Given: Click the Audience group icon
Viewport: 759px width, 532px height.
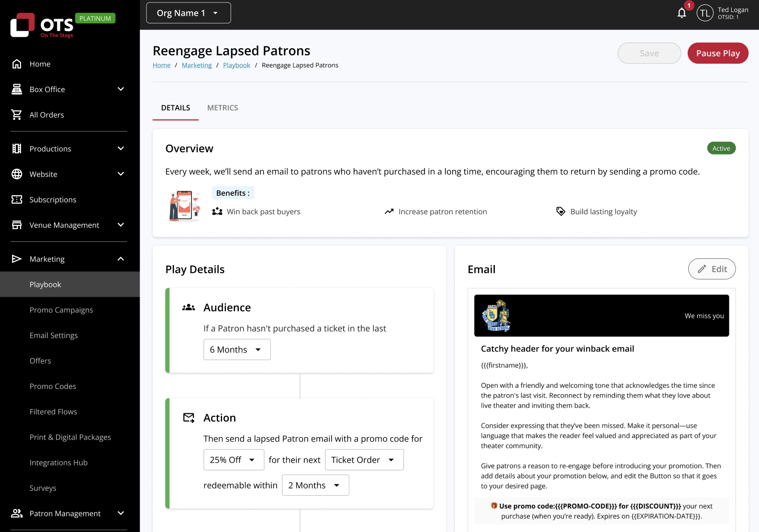Looking at the screenshot, I should click(x=189, y=307).
